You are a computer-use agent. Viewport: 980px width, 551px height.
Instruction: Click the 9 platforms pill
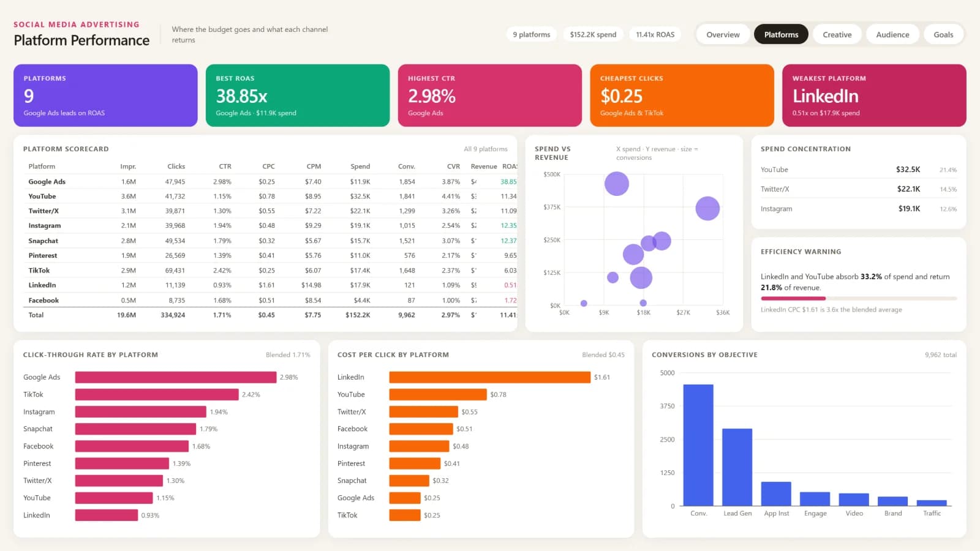point(532,34)
